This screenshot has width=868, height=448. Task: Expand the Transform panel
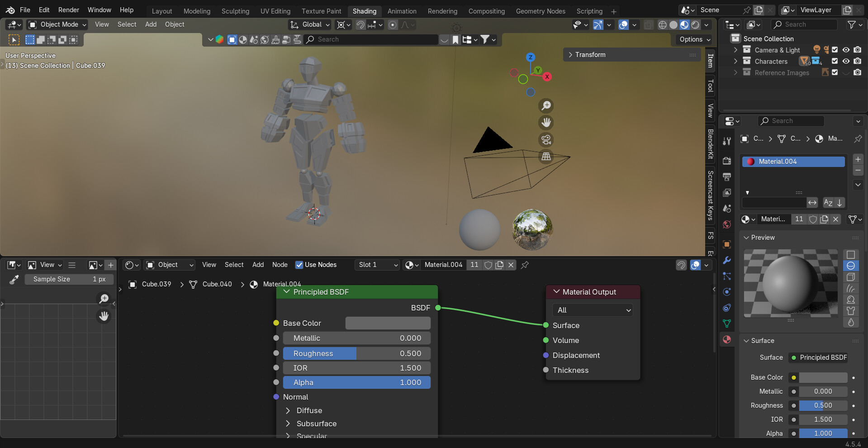coord(632,55)
